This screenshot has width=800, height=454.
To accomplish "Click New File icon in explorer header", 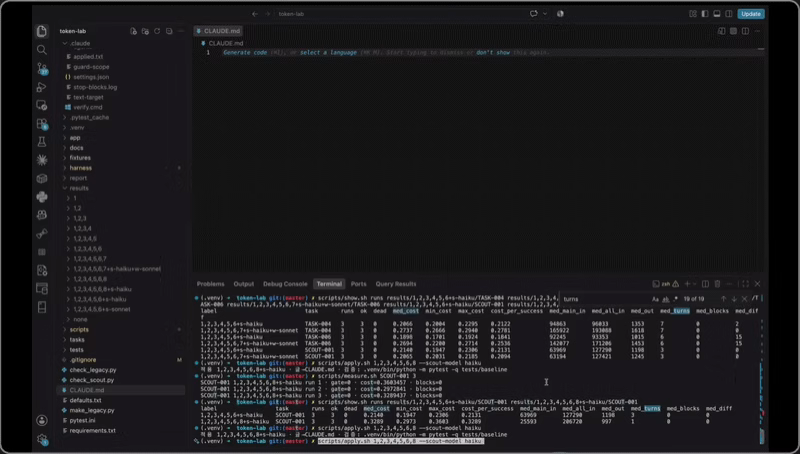I will click(133, 31).
